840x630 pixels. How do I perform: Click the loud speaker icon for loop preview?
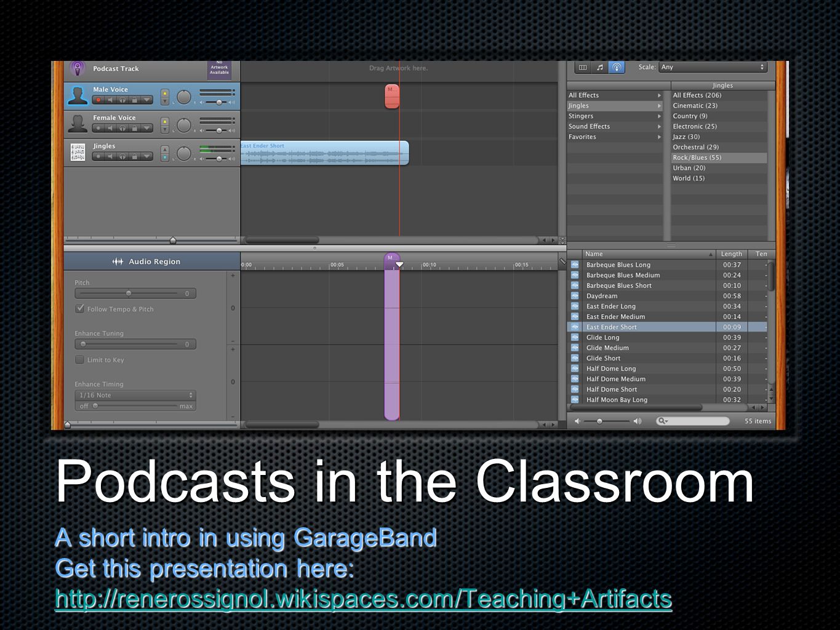pyautogui.click(x=638, y=421)
